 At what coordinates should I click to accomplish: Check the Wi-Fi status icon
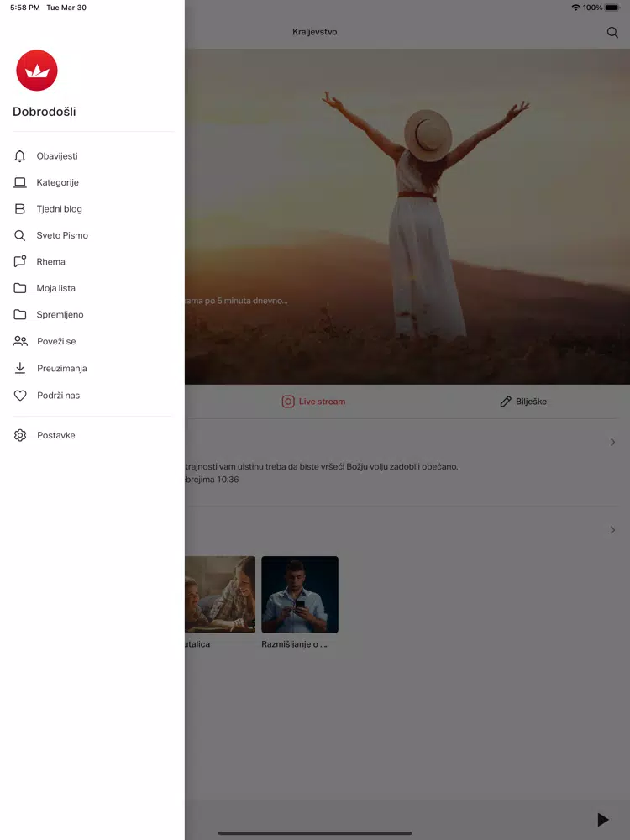576,8
